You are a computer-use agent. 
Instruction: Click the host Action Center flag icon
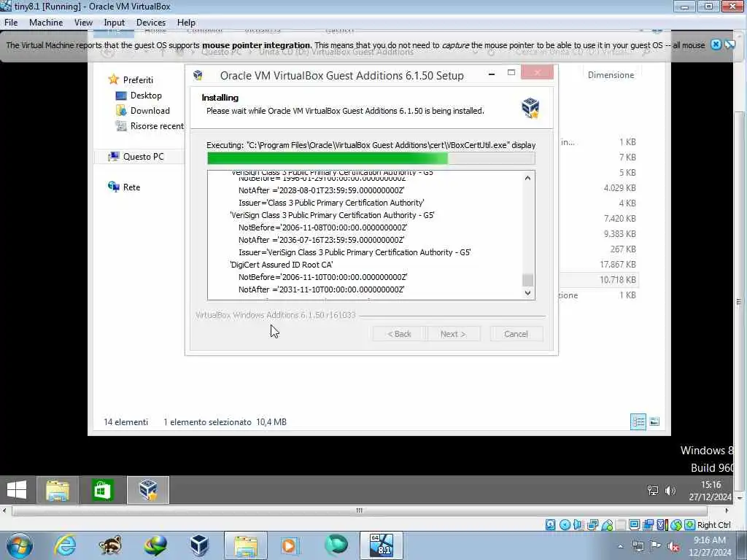pyautogui.click(x=656, y=546)
